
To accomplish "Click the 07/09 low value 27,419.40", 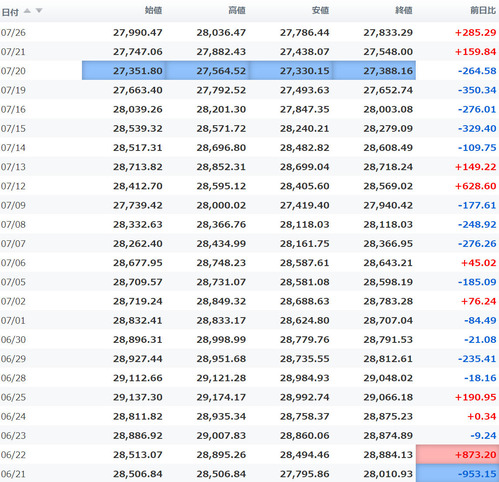I will pyautogui.click(x=305, y=205).
